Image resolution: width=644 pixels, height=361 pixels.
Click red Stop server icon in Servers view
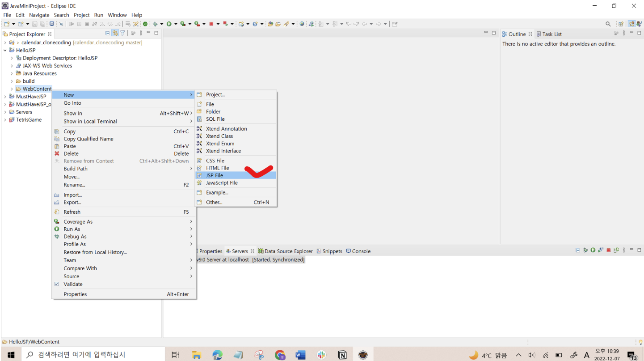pos(608,250)
